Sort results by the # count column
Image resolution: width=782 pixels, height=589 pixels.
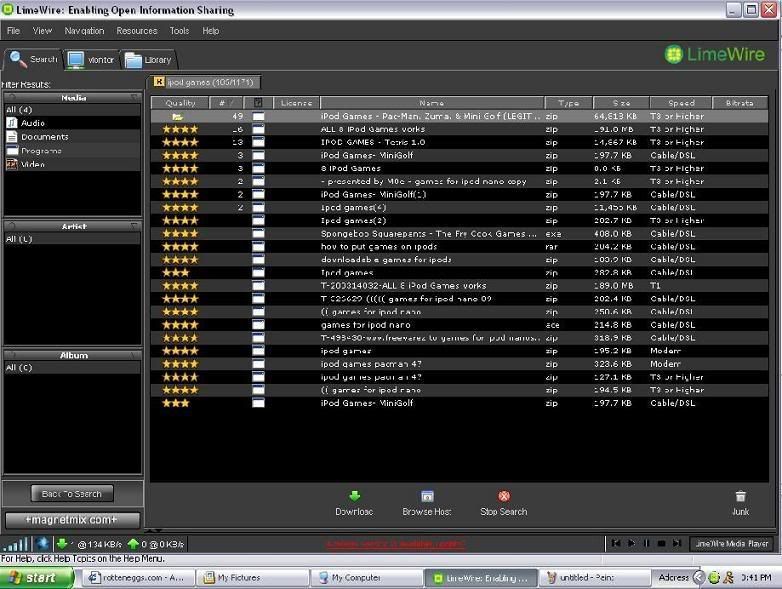[x=226, y=103]
